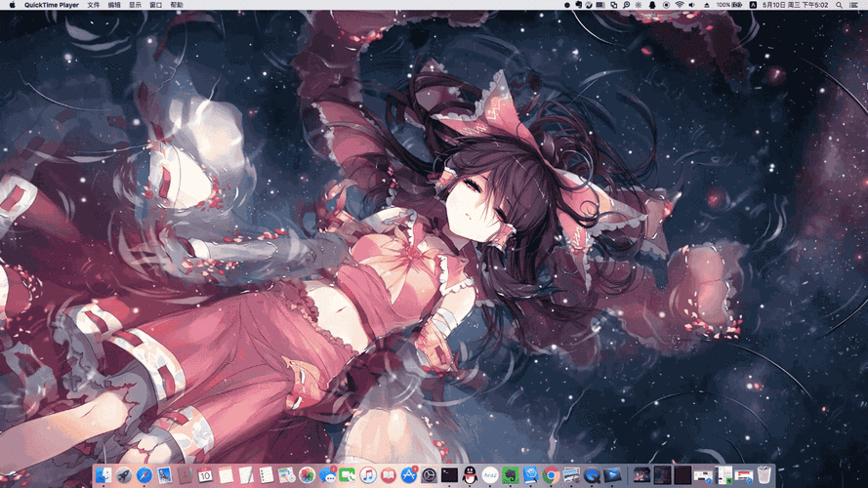Open Google Chrome from the dock
This screenshot has width=868, height=488.
coord(551,475)
